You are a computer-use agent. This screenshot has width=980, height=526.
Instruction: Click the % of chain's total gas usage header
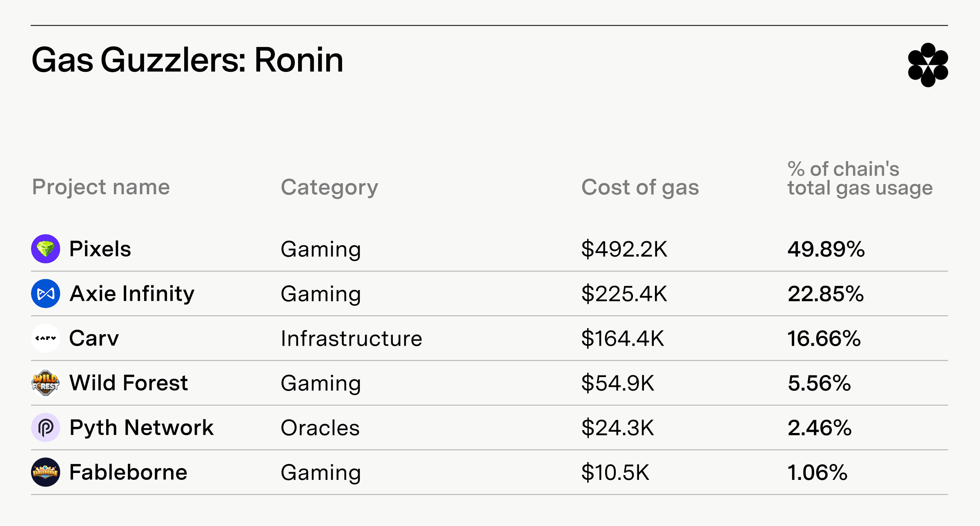click(860, 178)
